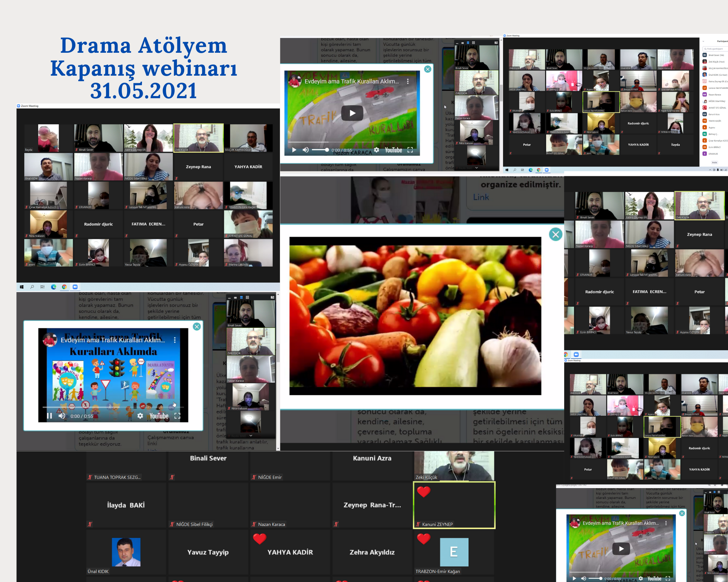Viewport: 728px width, 582px height.
Task: Select Zeki Küçük (Host) in participants list
Action: 716,62
